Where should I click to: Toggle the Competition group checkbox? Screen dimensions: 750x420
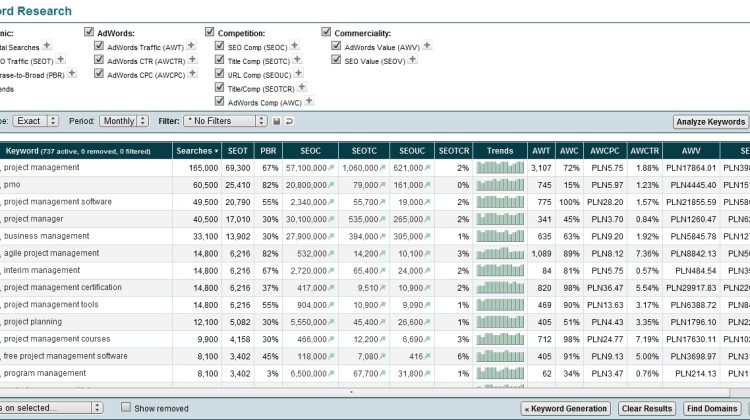pos(210,32)
